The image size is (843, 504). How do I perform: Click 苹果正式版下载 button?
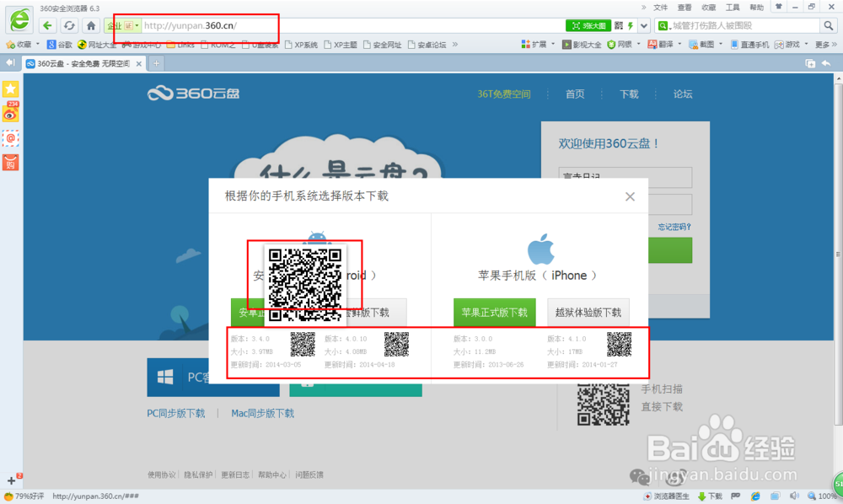click(495, 312)
